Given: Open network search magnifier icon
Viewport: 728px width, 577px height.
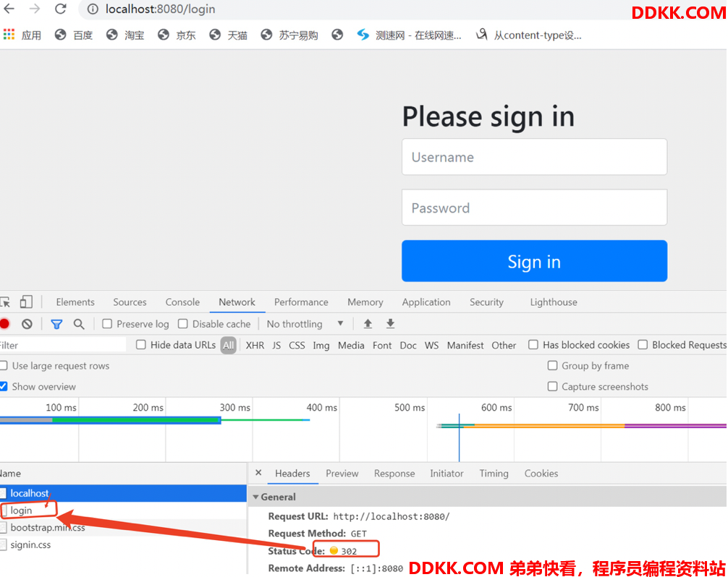Looking at the screenshot, I should point(79,324).
